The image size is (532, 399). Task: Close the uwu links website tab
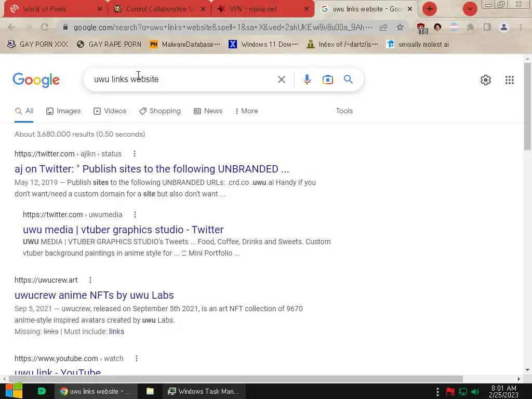(410, 9)
